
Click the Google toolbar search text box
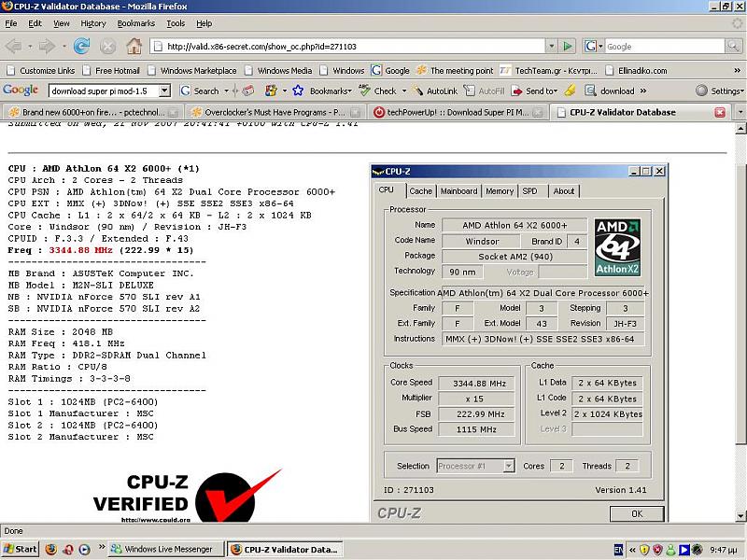(105, 91)
